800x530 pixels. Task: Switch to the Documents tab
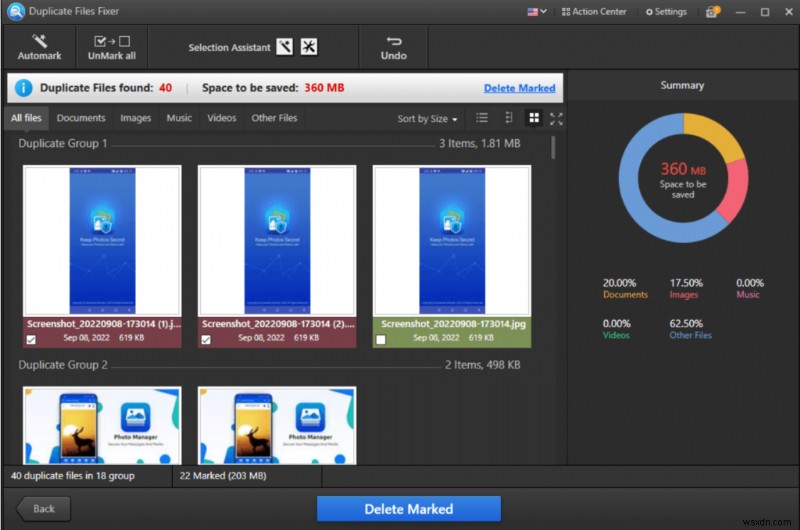[81, 118]
